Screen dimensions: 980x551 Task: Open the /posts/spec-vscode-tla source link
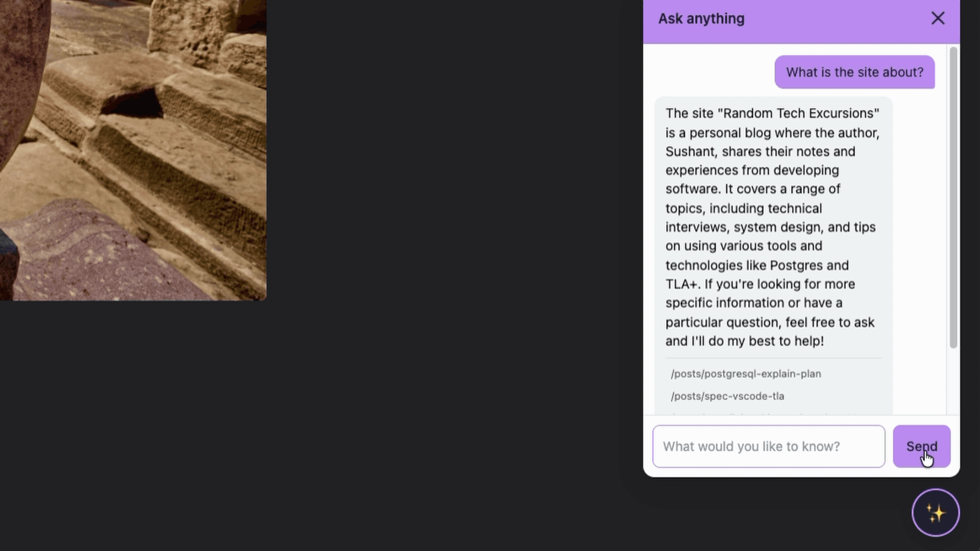point(727,396)
